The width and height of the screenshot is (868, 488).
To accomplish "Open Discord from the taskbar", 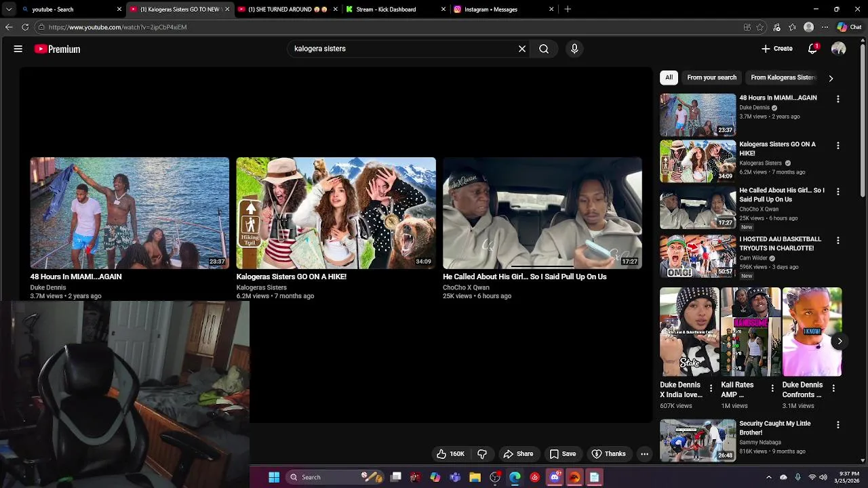I will click(x=555, y=477).
